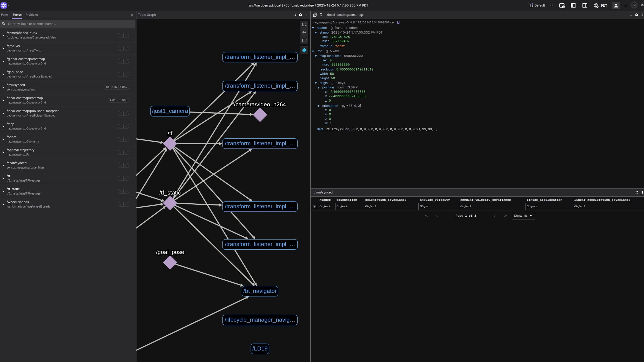Click the /bt_navigator node in graph
Image resolution: width=644 pixels, height=362 pixels.
260,291
